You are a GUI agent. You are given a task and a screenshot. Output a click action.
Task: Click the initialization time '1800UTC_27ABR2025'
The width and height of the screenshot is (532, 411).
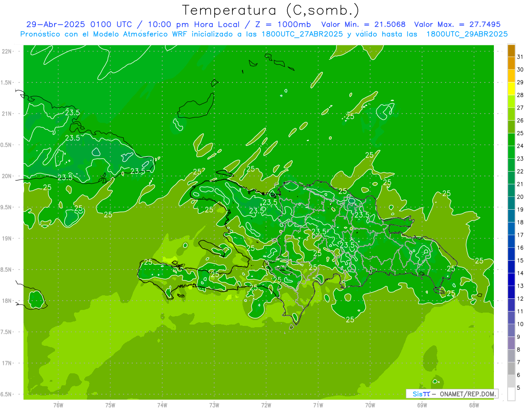click(x=299, y=34)
